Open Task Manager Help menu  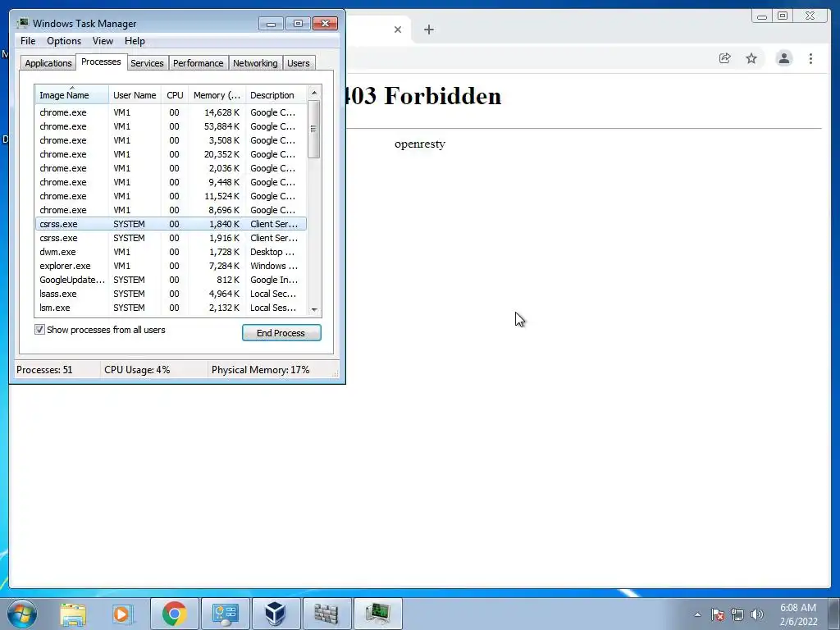135,41
